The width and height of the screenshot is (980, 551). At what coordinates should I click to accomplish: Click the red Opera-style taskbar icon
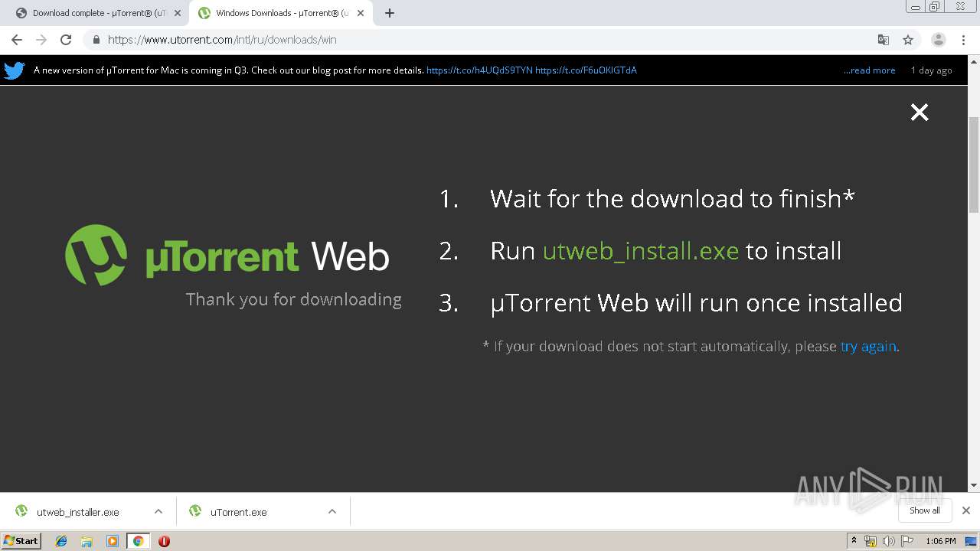click(164, 541)
